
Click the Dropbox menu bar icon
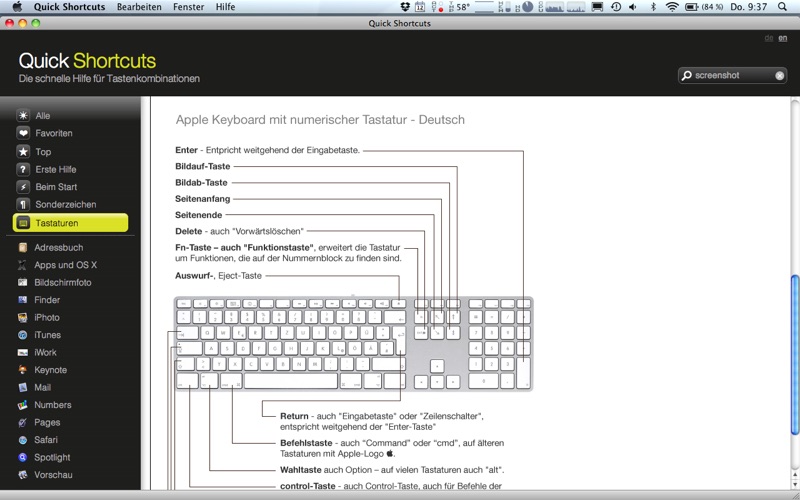[x=405, y=7]
